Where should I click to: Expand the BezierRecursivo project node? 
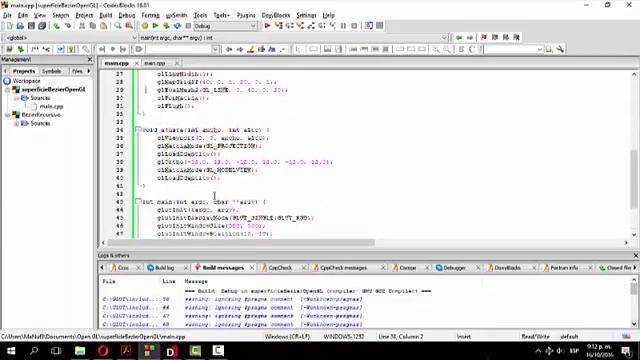[7, 115]
